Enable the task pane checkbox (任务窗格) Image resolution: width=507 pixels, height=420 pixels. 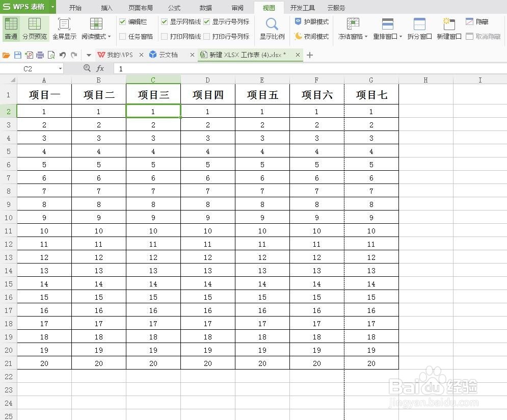point(123,36)
